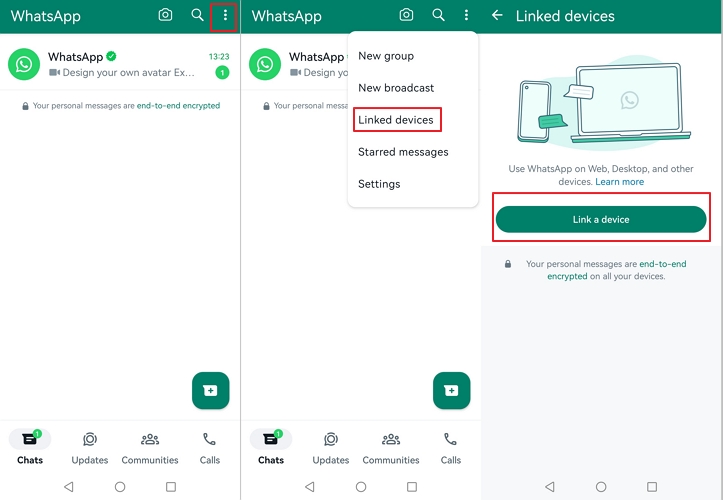Open Communities tab in left screen
Viewport: 723px width, 500px height.
(150, 447)
